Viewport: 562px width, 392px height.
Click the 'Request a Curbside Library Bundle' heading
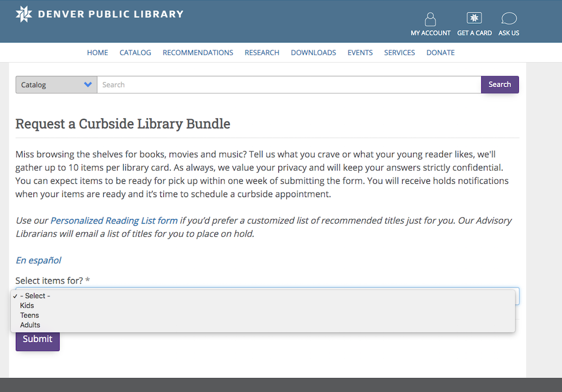(x=123, y=124)
